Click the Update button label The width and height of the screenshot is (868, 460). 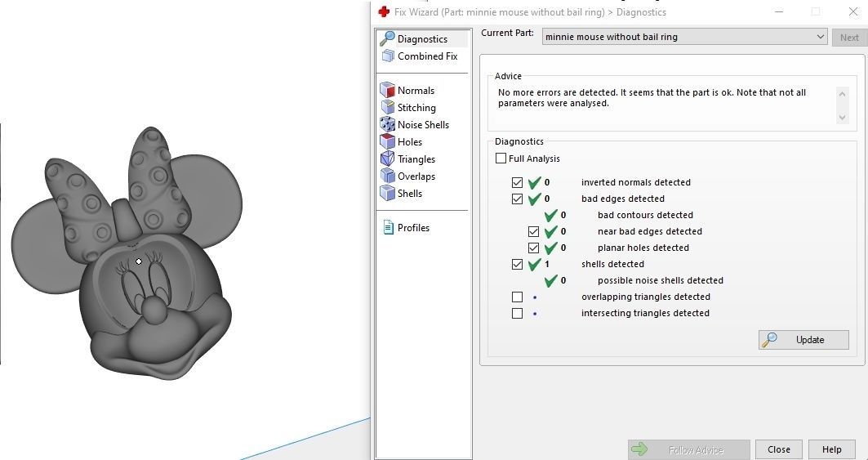coord(810,340)
